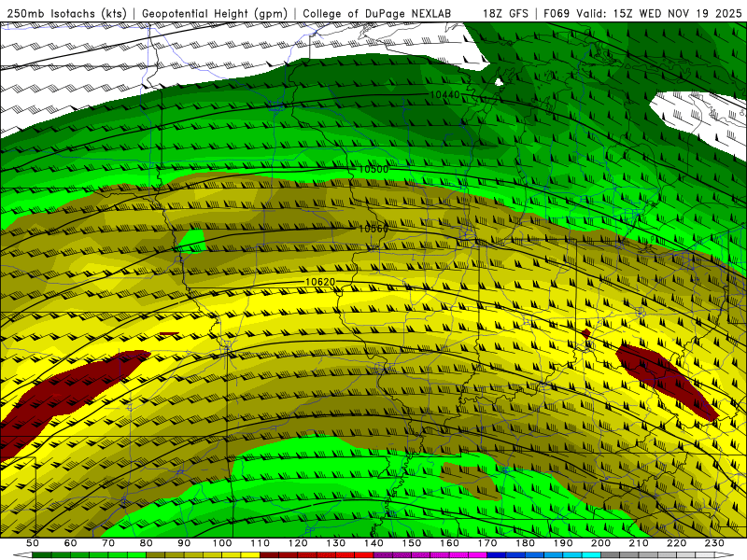Click the legend value 190

point(563,543)
